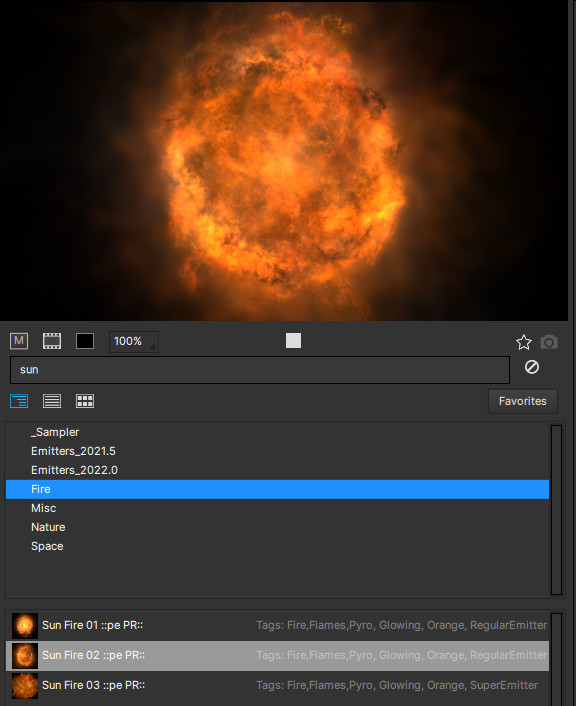
Task: Choose the Sun Fire 01 emitter preset
Action: (277, 625)
